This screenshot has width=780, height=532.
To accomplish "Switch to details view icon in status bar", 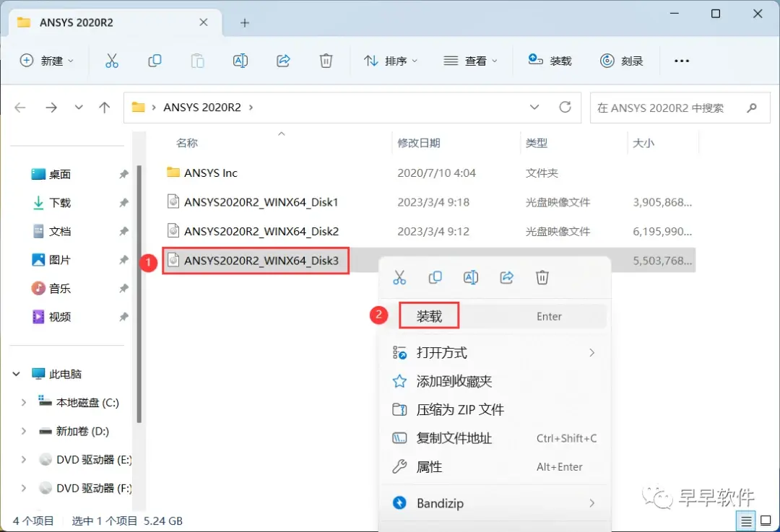I will point(746,521).
